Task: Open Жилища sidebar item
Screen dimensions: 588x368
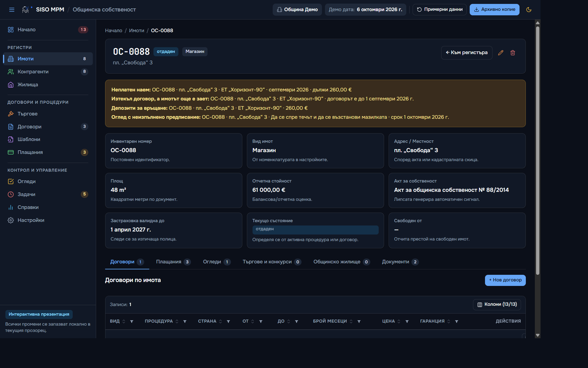Action: pos(48,84)
